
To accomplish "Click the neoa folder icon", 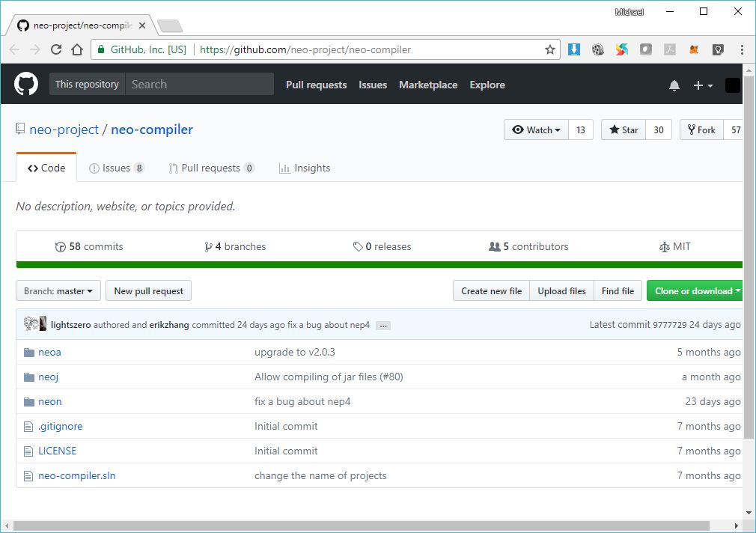I will [29, 353].
